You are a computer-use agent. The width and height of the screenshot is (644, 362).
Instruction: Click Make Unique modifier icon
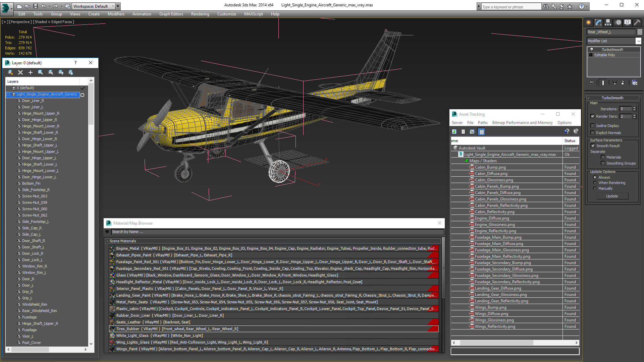614,82
